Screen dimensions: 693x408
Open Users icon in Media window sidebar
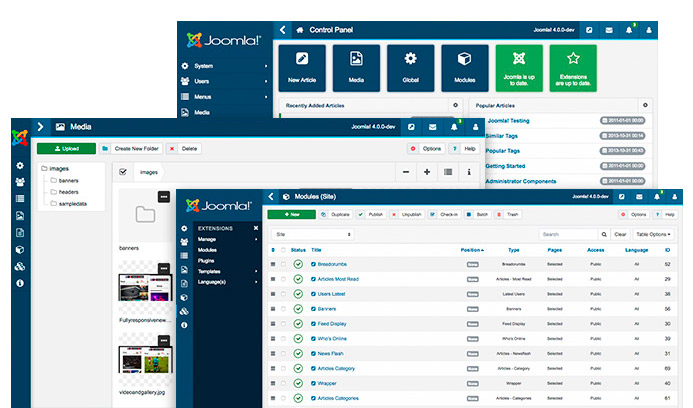tap(20, 182)
